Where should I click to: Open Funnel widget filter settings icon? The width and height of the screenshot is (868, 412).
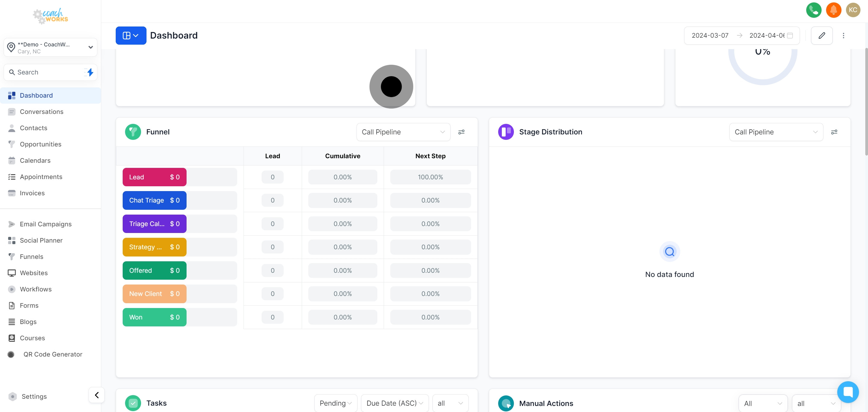(x=461, y=132)
